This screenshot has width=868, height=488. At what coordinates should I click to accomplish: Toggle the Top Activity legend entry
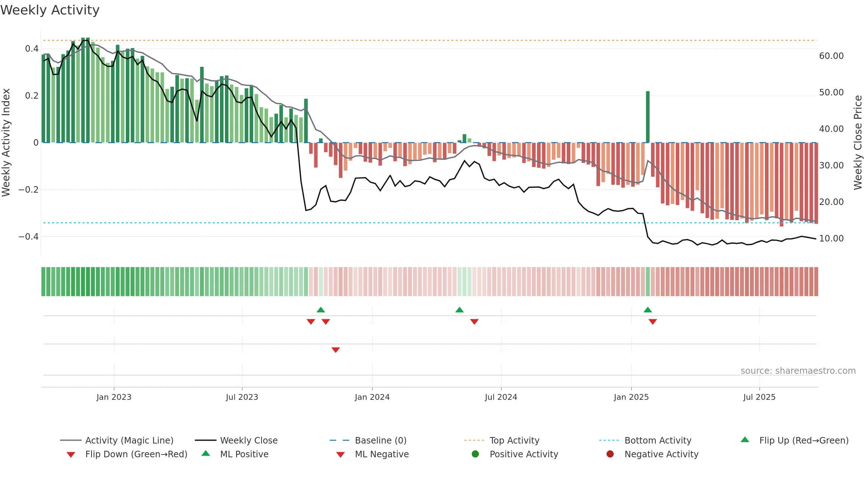tap(502, 440)
